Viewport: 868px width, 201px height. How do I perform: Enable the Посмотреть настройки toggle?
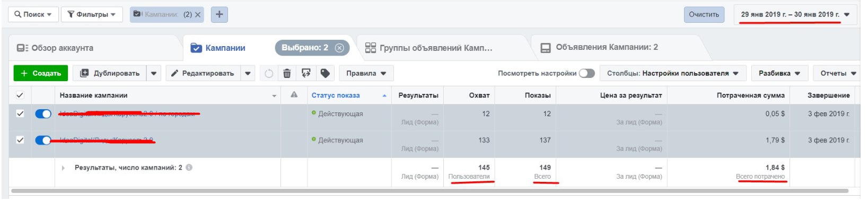pos(587,73)
